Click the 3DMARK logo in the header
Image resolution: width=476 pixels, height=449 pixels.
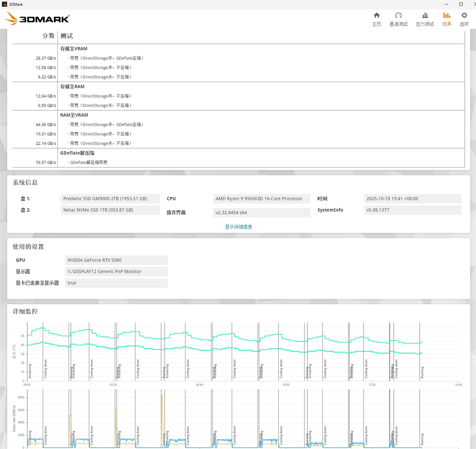tap(37, 19)
